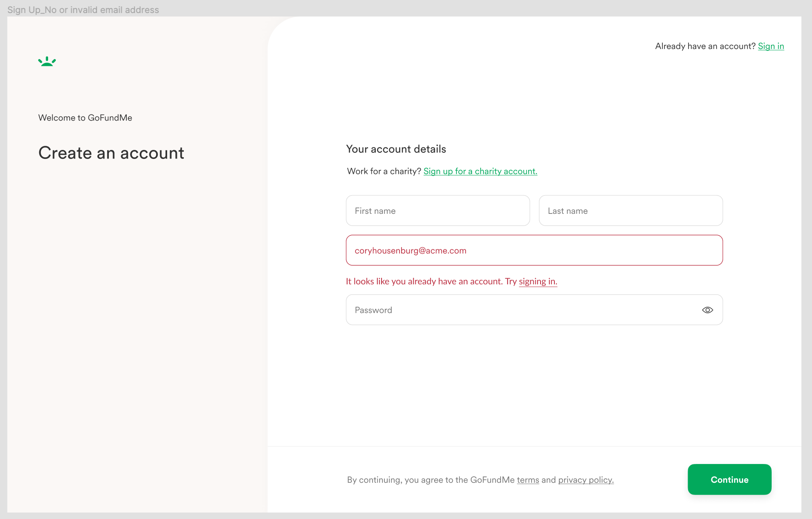Click the Work for a charity? text
Image resolution: width=812 pixels, height=519 pixels.
pyautogui.click(x=384, y=171)
